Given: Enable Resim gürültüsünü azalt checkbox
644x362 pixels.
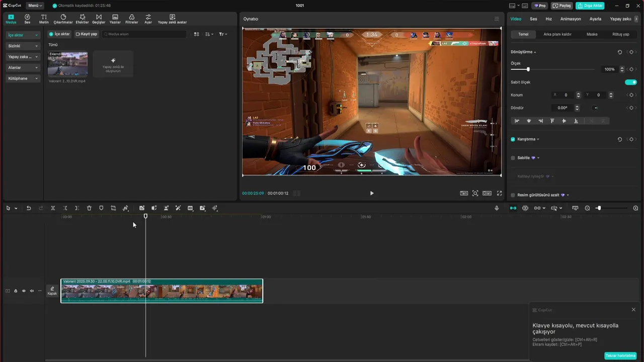Looking at the screenshot, I should (513, 195).
